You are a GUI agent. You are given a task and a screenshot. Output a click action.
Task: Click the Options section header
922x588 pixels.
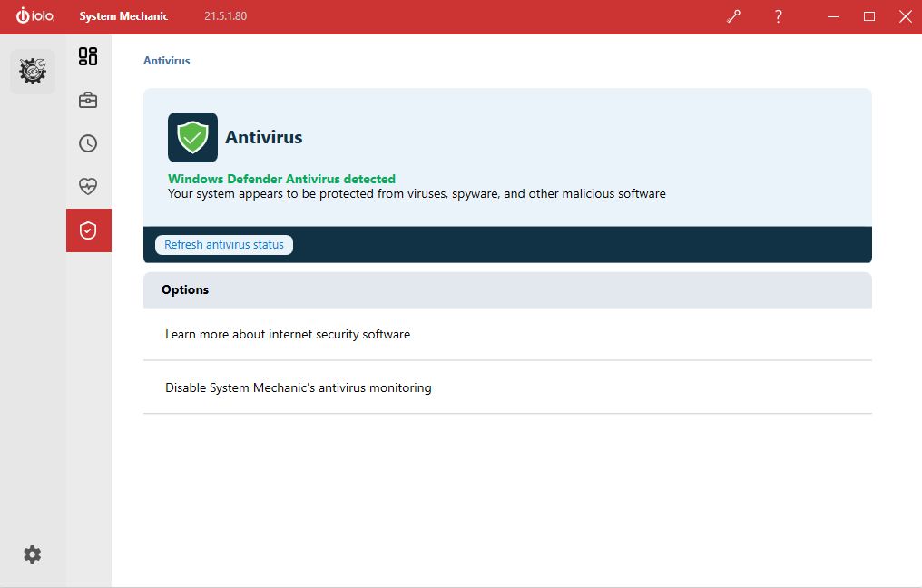click(x=507, y=289)
